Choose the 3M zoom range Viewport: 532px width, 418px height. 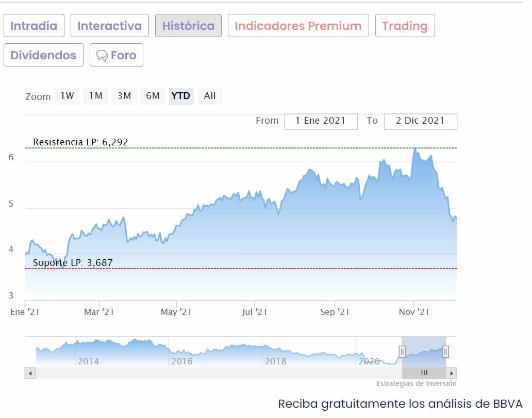tap(124, 96)
